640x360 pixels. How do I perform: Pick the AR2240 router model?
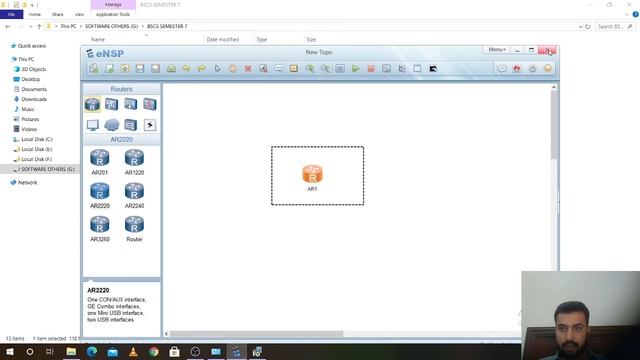(134, 196)
